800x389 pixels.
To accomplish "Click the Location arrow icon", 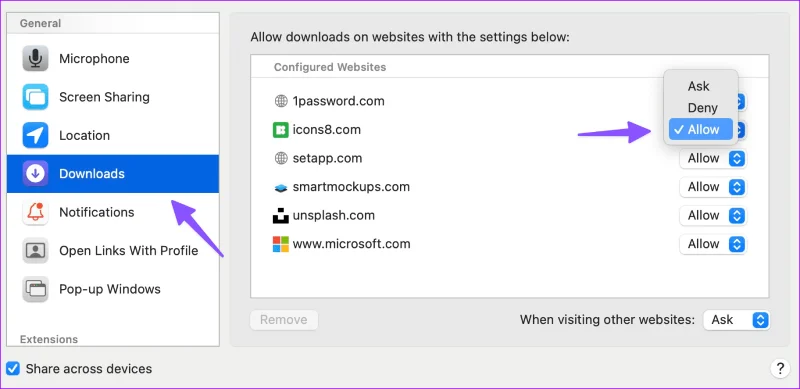I will click(35, 135).
